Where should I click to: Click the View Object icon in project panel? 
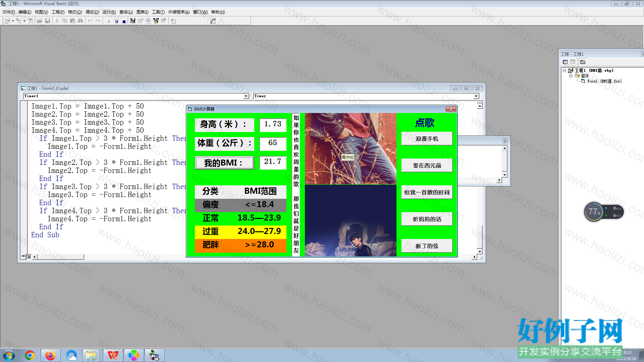[x=573, y=62]
